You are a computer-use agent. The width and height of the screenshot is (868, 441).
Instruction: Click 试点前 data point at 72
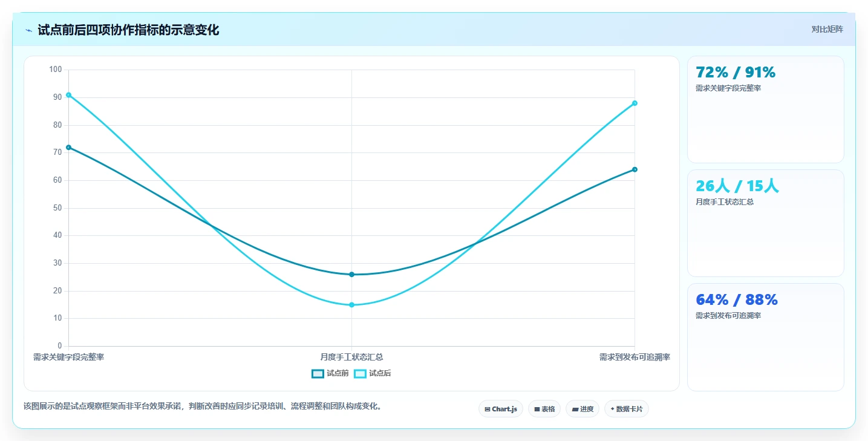tap(68, 148)
